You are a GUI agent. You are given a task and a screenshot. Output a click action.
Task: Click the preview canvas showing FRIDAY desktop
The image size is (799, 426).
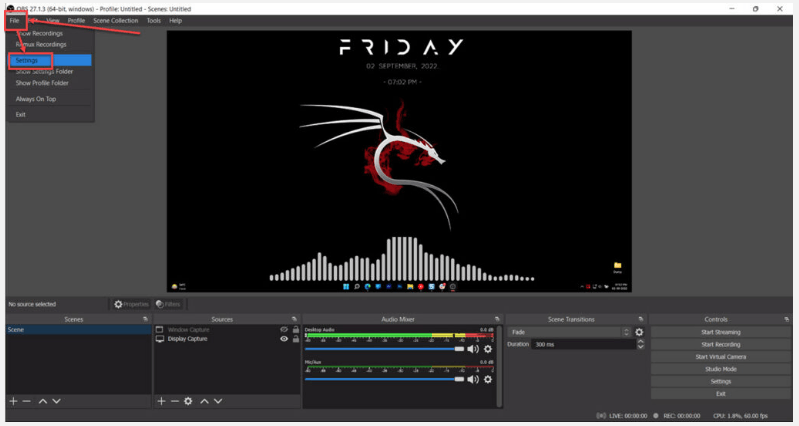pyautogui.click(x=399, y=161)
